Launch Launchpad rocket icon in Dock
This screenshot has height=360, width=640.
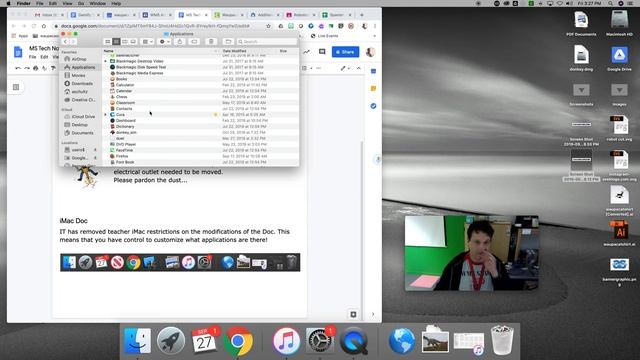pyautogui.click(x=171, y=340)
